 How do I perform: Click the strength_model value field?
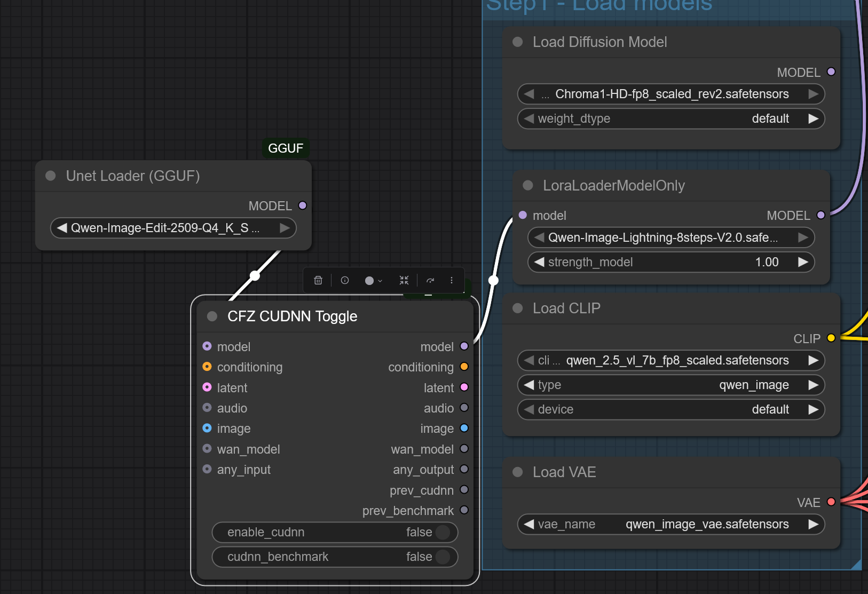coord(671,262)
